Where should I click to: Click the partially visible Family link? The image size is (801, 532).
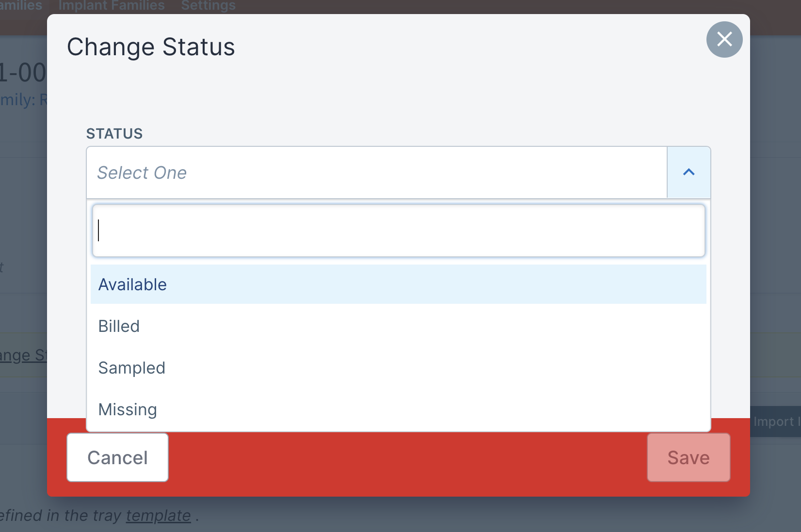point(23,100)
